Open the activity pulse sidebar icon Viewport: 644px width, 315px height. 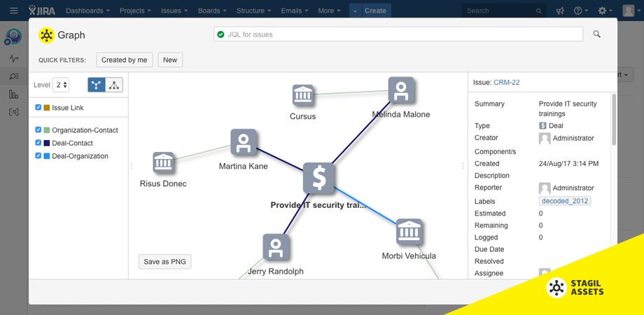[14, 59]
